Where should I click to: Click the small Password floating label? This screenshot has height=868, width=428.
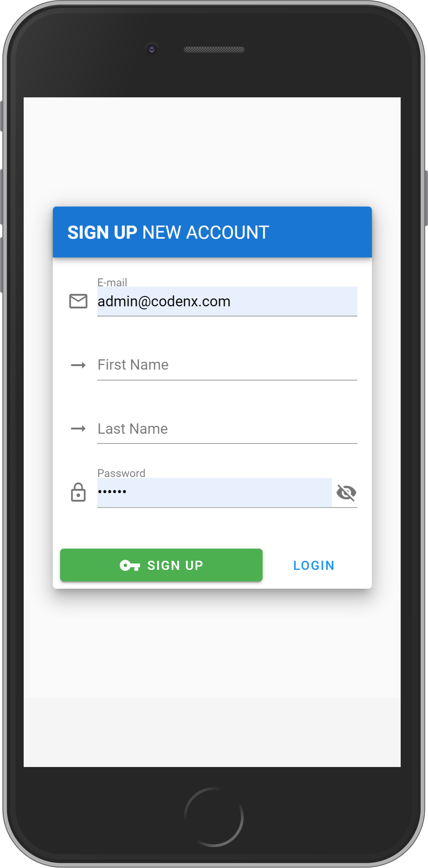tap(121, 473)
